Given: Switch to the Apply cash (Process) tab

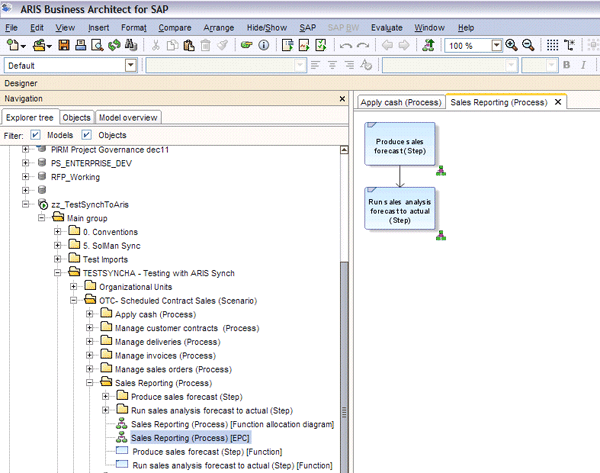Looking at the screenshot, I should pos(401,103).
